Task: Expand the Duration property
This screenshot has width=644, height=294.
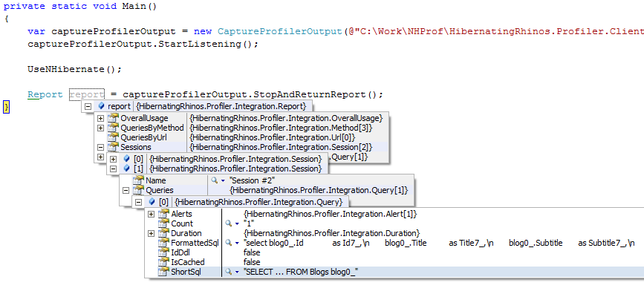Action: (151, 233)
